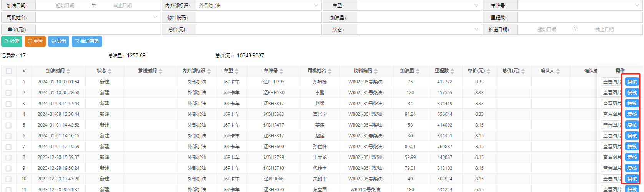Click 复核 button for row 1

(x=632, y=82)
